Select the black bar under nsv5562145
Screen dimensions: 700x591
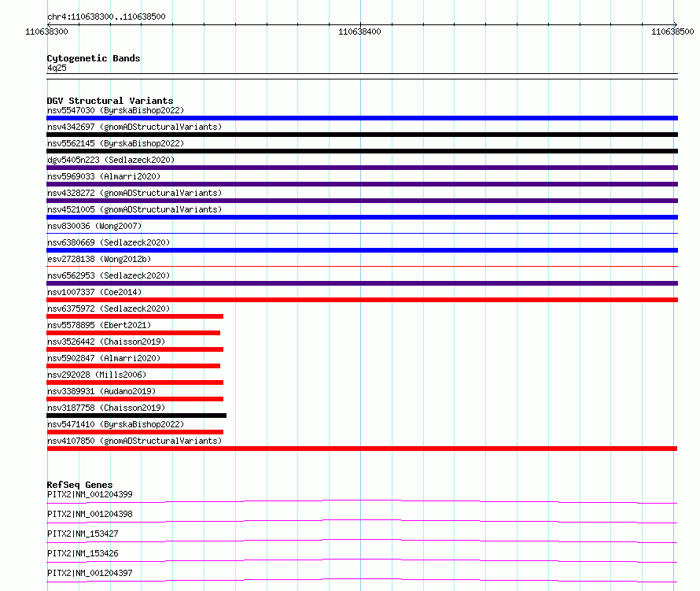362,151
